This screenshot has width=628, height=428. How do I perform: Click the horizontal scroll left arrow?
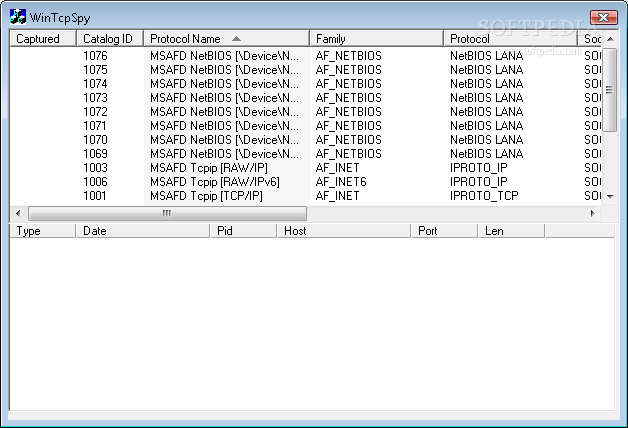coord(18,213)
